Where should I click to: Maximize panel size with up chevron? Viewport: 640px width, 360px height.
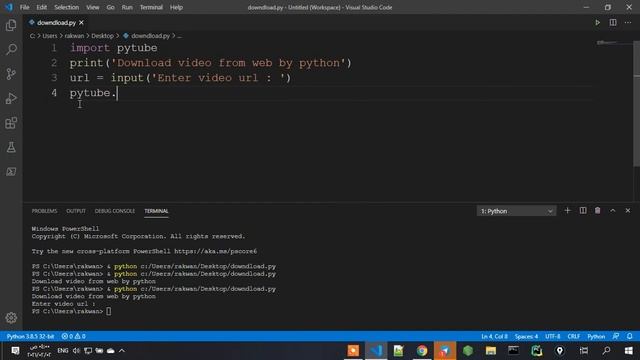(613, 211)
